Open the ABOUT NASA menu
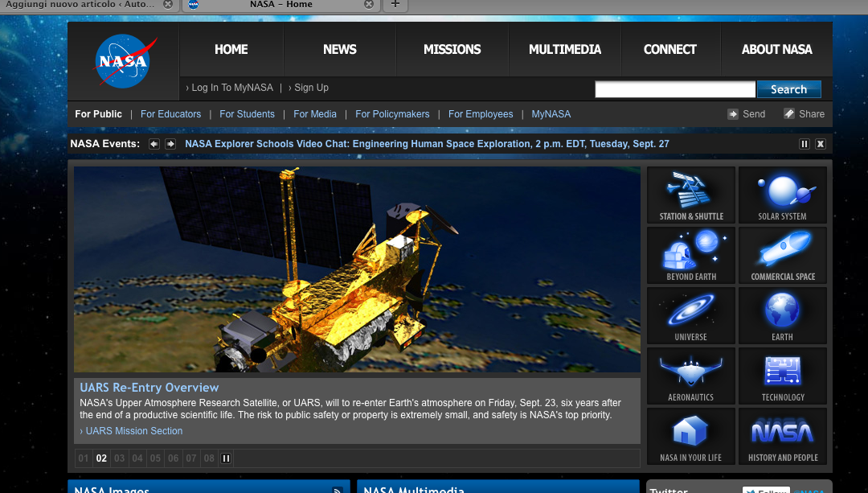This screenshot has width=868, height=493. (x=776, y=49)
